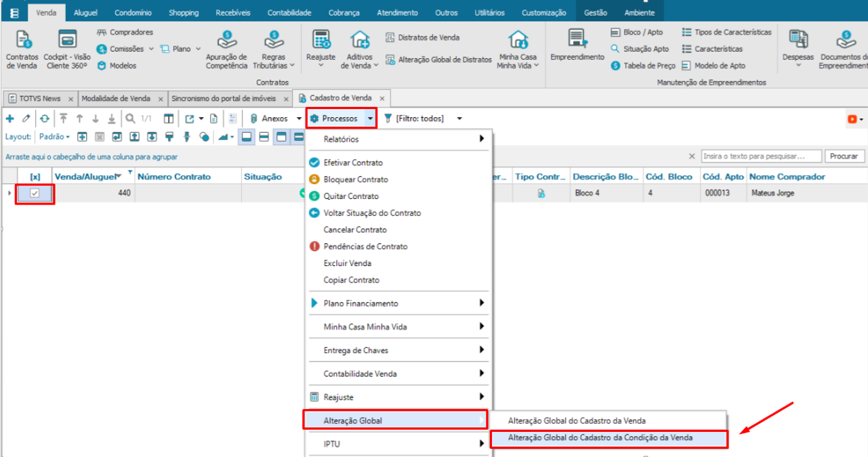Go to first record arrow icon

coord(63,118)
